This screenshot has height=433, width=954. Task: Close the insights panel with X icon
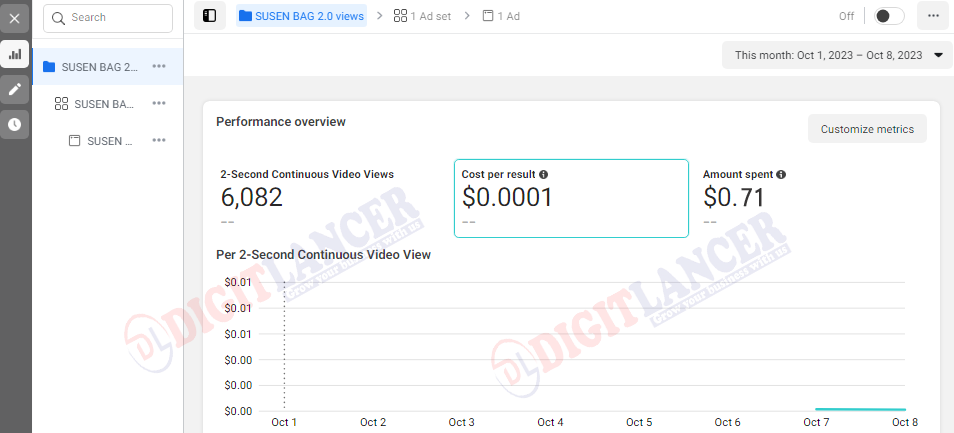tap(15, 18)
